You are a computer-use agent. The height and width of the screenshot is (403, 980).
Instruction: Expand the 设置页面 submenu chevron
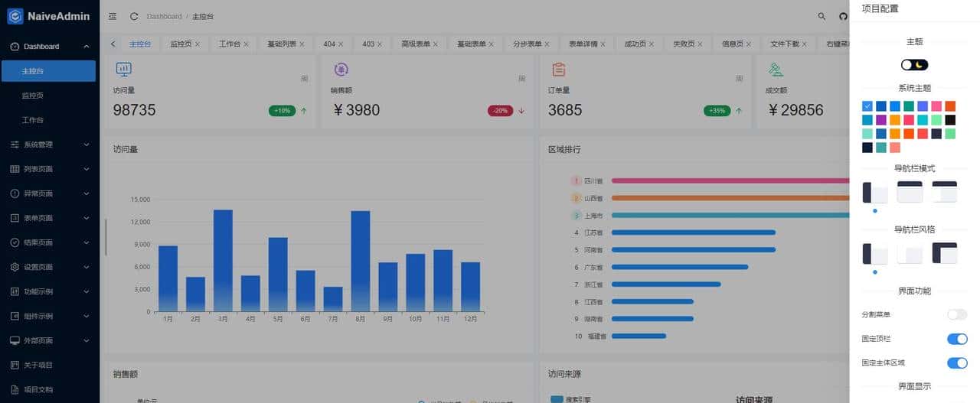(87, 267)
